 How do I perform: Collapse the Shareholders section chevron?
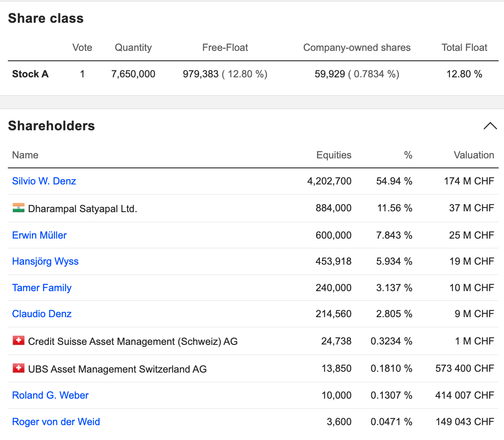(x=490, y=126)
